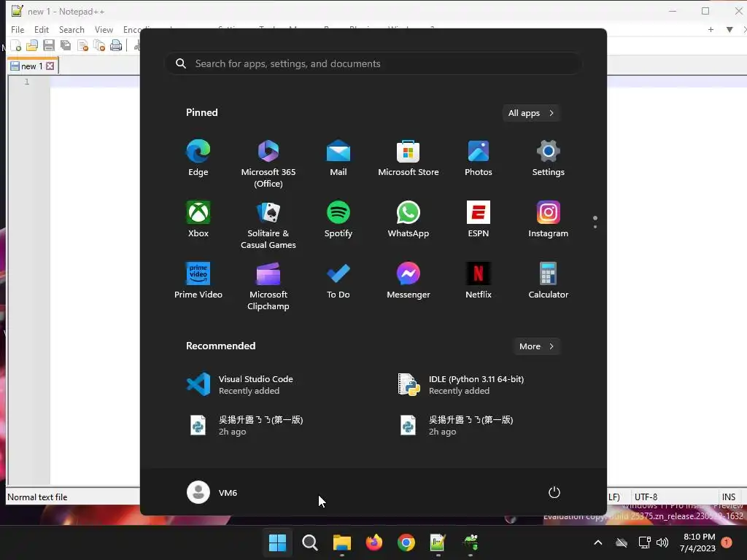The height and width of the screenshot is (560, 747).
Task: Expand the All apps list
Action: (x=531, y=113)
